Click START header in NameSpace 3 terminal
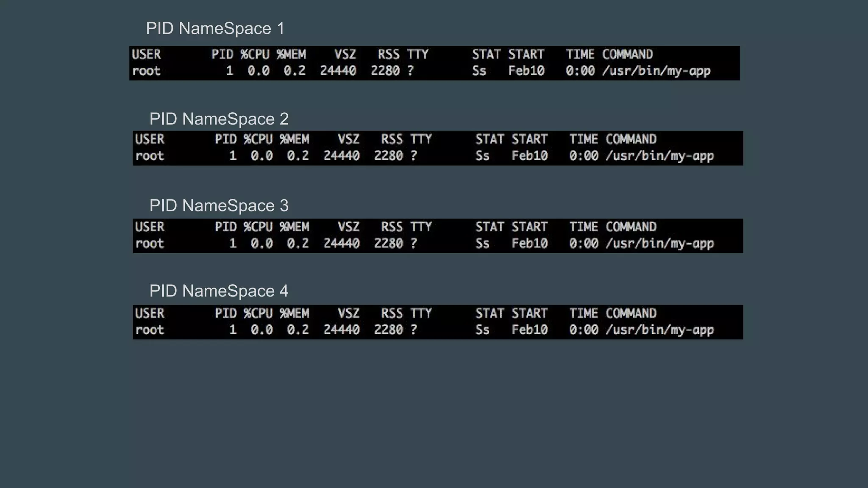 (530, 227)
